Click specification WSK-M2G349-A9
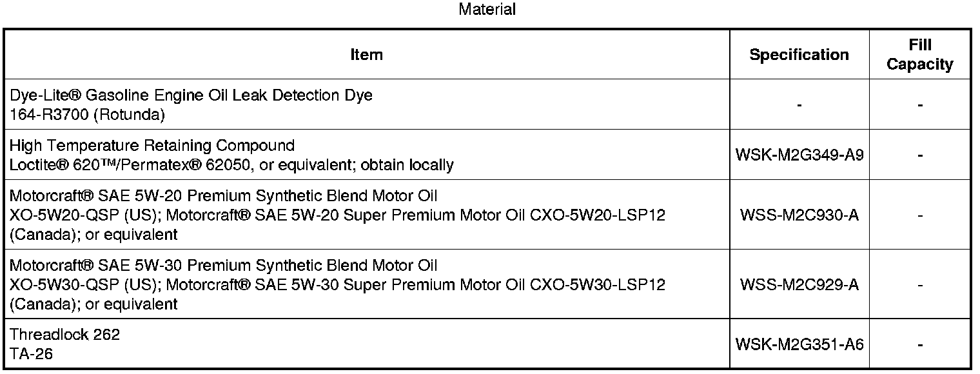This screenshot has width=980, height=374. tap(799, 155)
